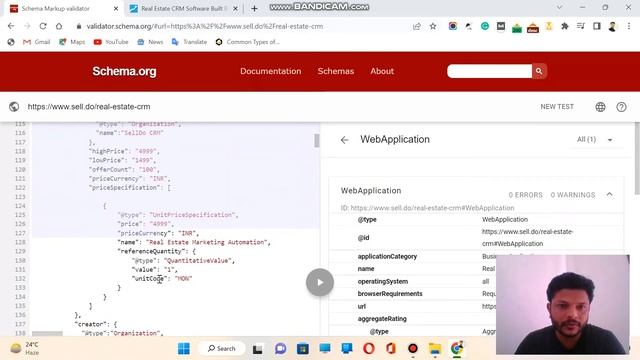Click the Schema.org search magnifier button

click(539, 71)
